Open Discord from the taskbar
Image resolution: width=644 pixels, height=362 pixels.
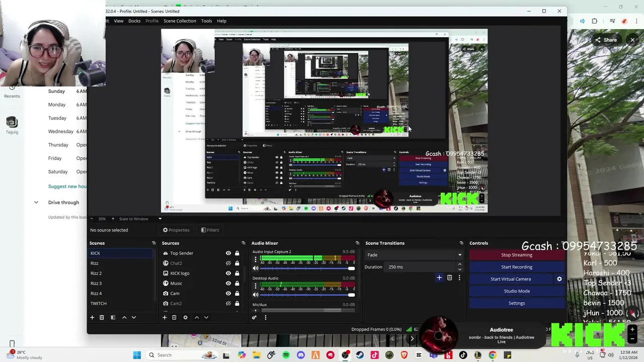pos(301,355)
